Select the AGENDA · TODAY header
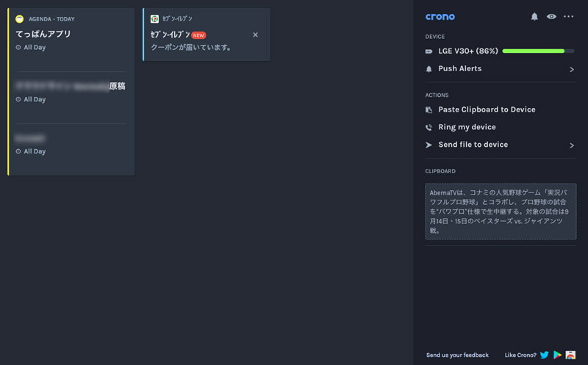Image resolution: width=588 pixels, height=365 pixels. click(x=51, y=19)
